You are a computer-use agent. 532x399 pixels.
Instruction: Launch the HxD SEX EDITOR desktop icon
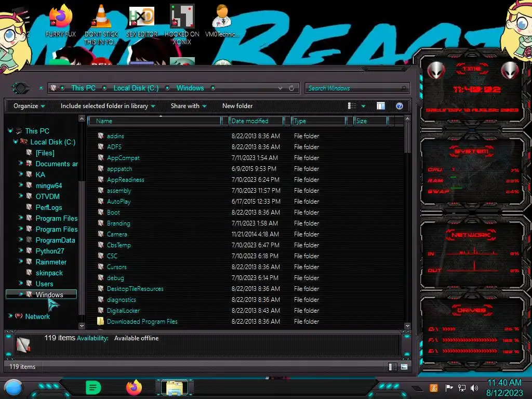[142, 20]
